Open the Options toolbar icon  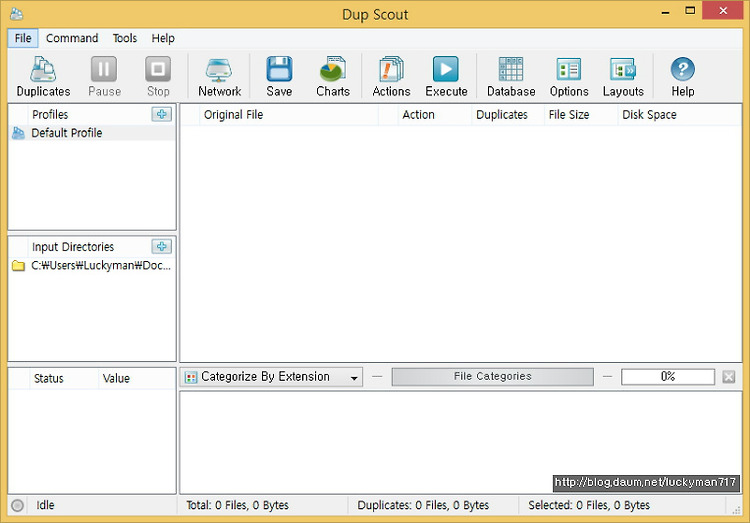tap(569, 69)
